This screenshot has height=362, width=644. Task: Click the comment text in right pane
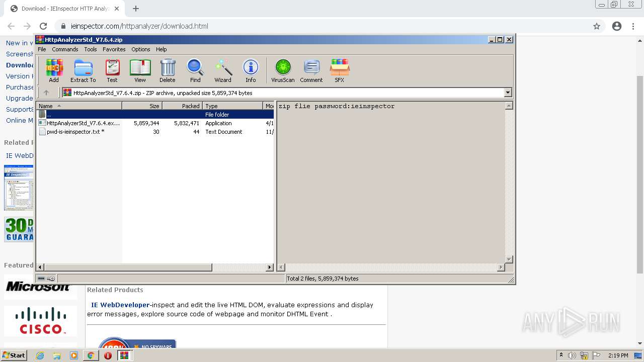[337, 106]
